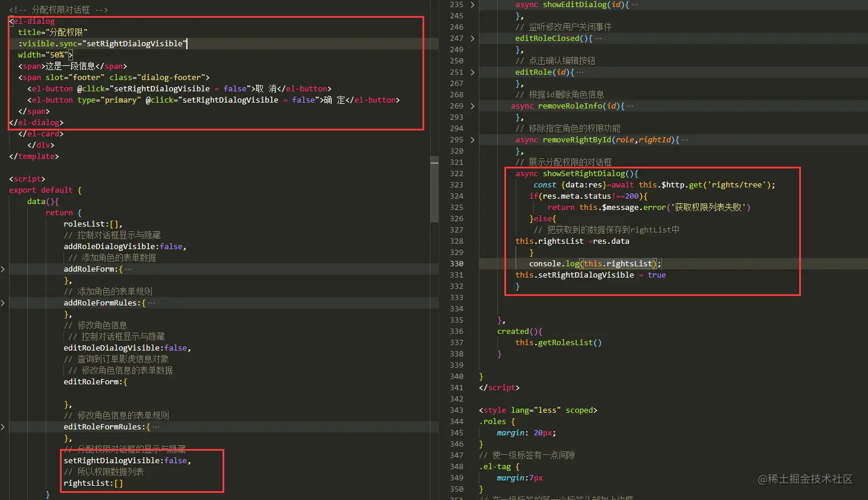
Task: Click the // 修改角色信息 comment
Action: pos(96,325)
